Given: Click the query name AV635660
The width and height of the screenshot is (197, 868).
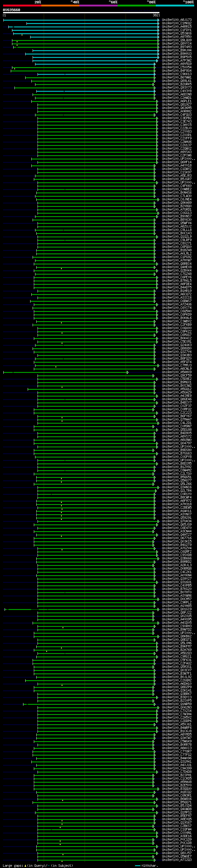Looking at the screenshot, I should (x=11, y=10).
